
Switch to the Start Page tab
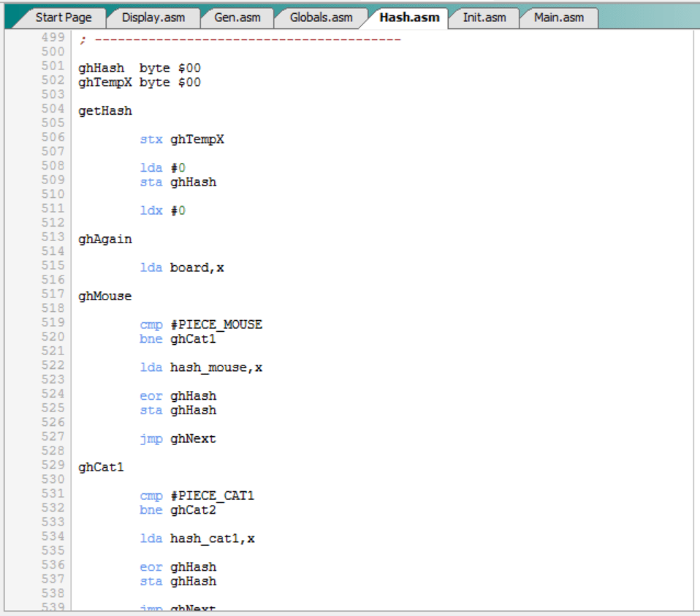[63, 18]
